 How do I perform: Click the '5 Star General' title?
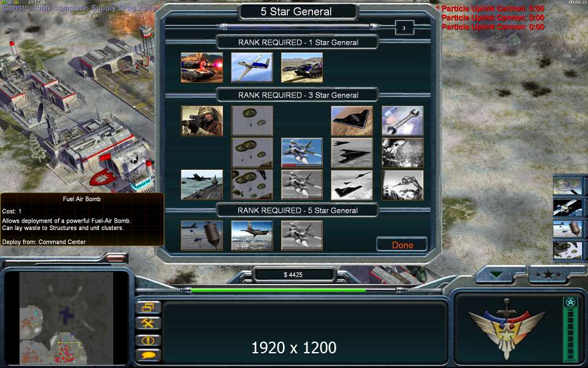(296, 12)
